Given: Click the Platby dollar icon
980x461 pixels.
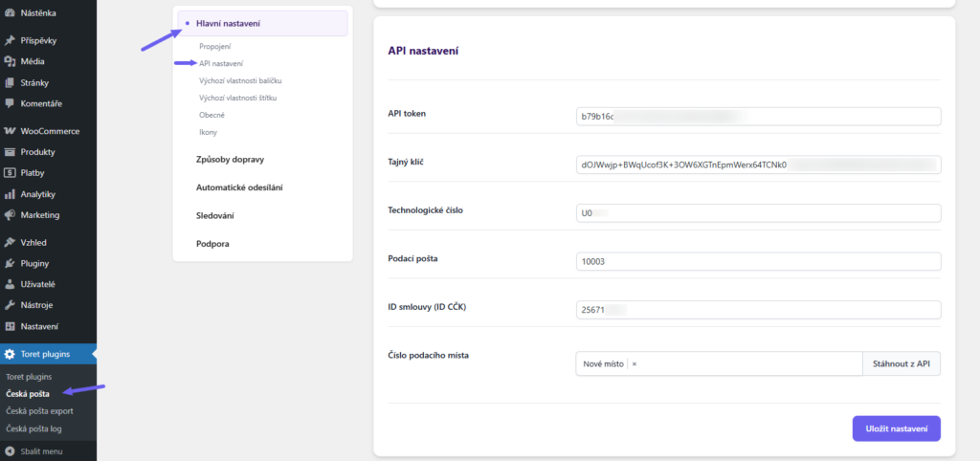Looking at the screenshot, I should click(10, 173).
